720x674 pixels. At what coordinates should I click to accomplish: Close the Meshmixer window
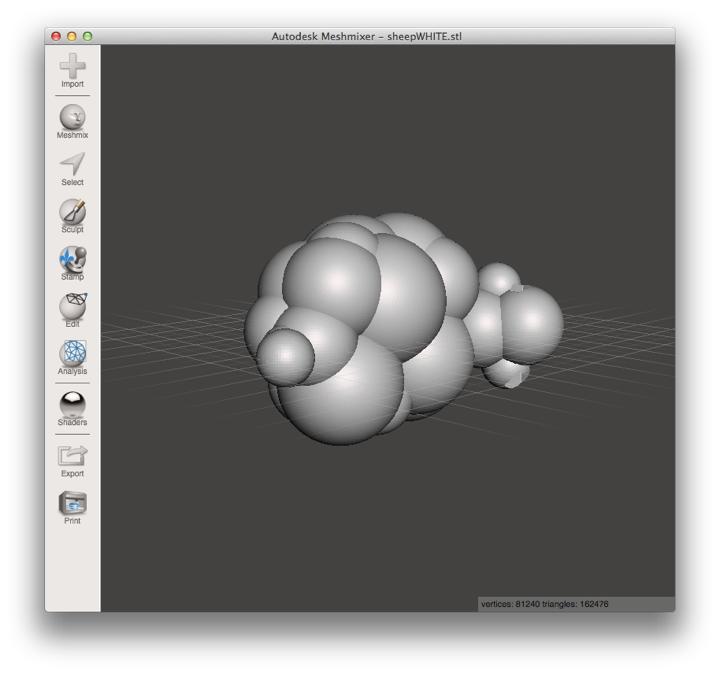point(56,36)
